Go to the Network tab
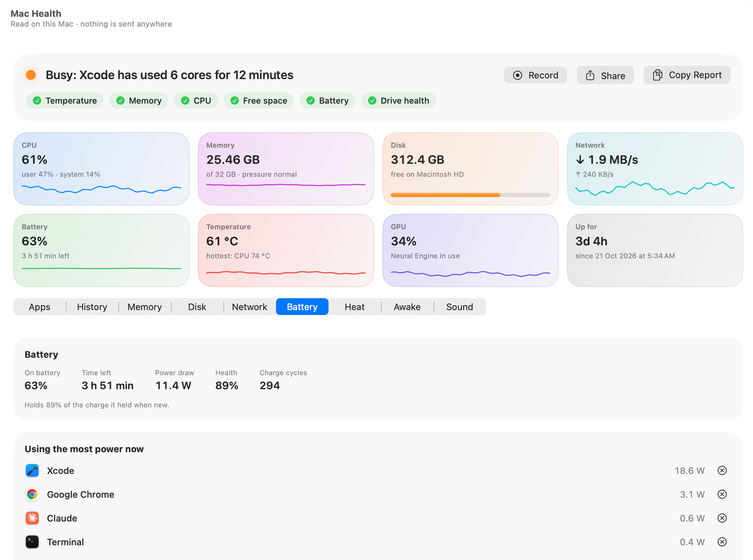 tap(250, 307)
